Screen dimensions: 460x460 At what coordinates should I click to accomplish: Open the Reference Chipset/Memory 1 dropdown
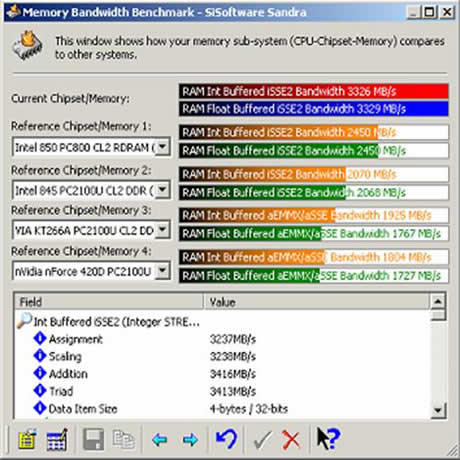tap(163, 147)
